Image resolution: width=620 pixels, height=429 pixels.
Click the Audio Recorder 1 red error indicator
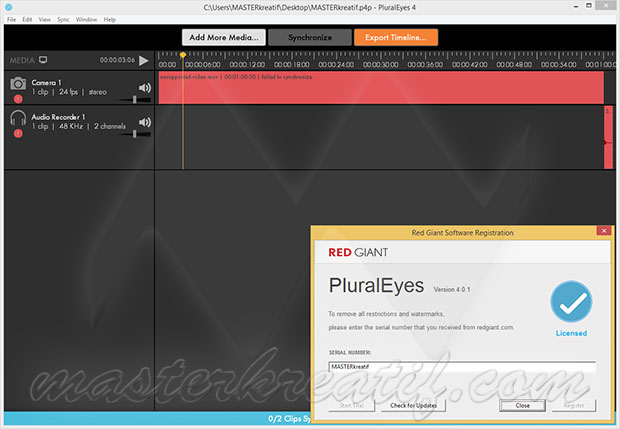coord(18,134)
